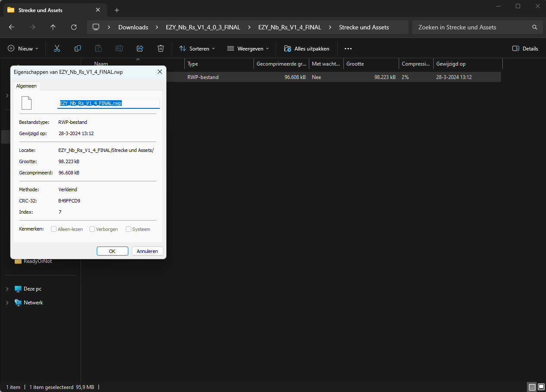The image size is (546, 392).
Task: Click the Copy icon in toolbar
Action: pyautogui.click(x=78, y=49)
